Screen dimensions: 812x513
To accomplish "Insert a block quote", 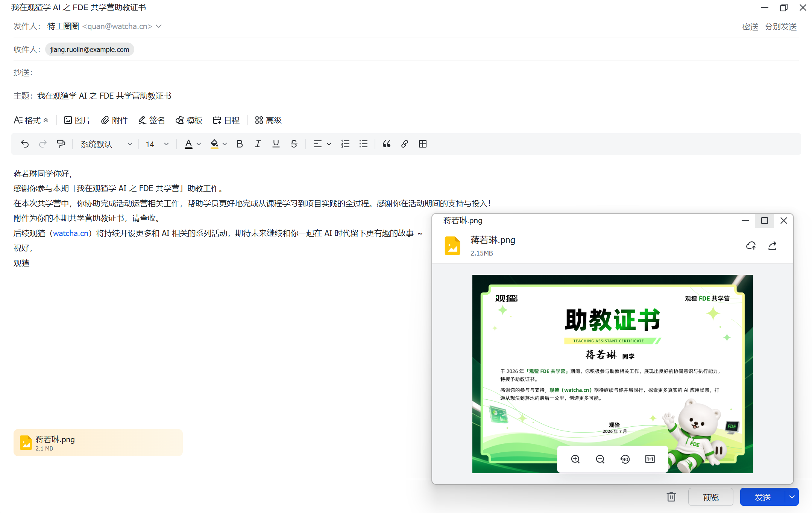I will [x=387, y=144].
